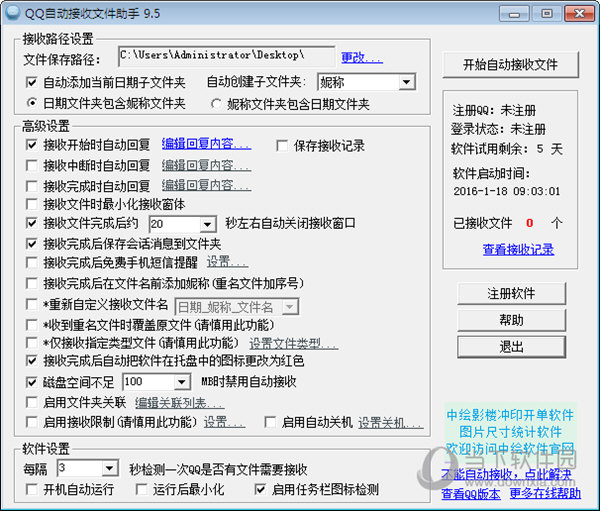Open the 每隔 seconds dropdown showing 3

(x=109, y=469)
